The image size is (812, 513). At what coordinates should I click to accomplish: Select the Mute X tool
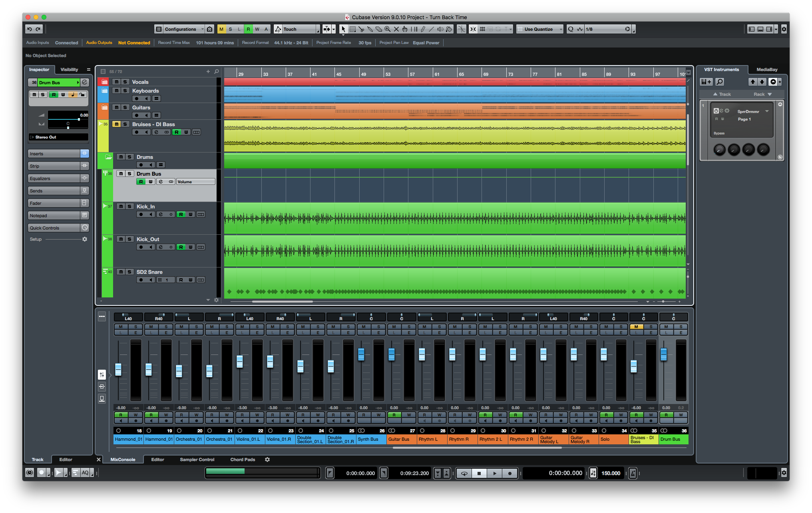(x=396, y=29)
